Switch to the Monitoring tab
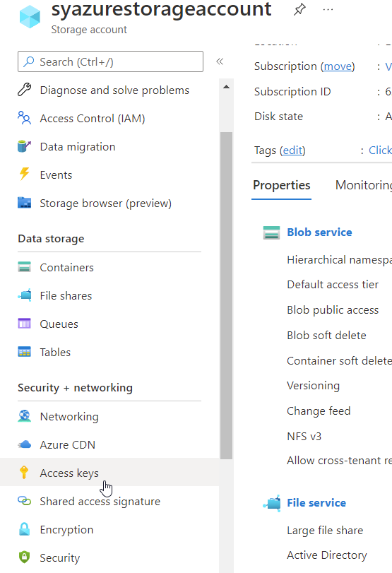This screenshot has height=573, width=392. pos(364,185)
